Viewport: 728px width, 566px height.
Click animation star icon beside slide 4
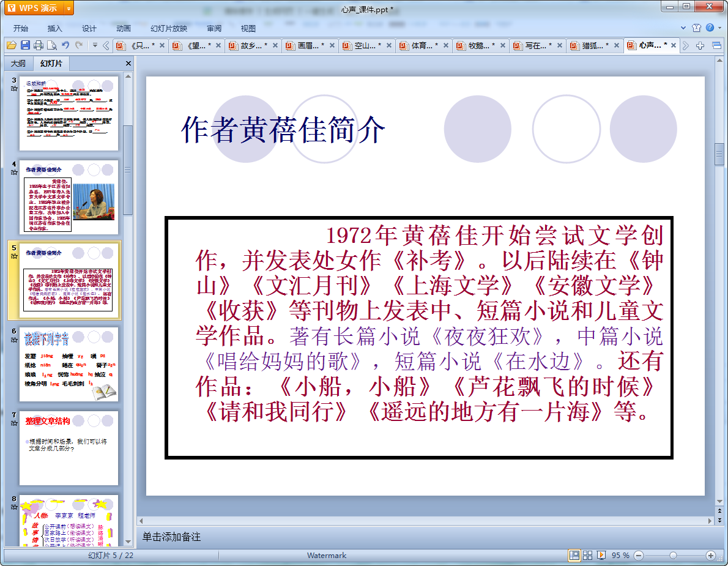click(x=14, y=173)
